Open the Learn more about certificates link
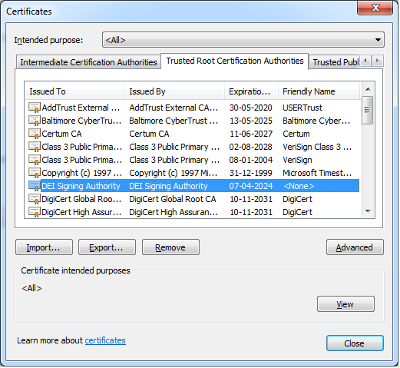 (x=105, y=340)
